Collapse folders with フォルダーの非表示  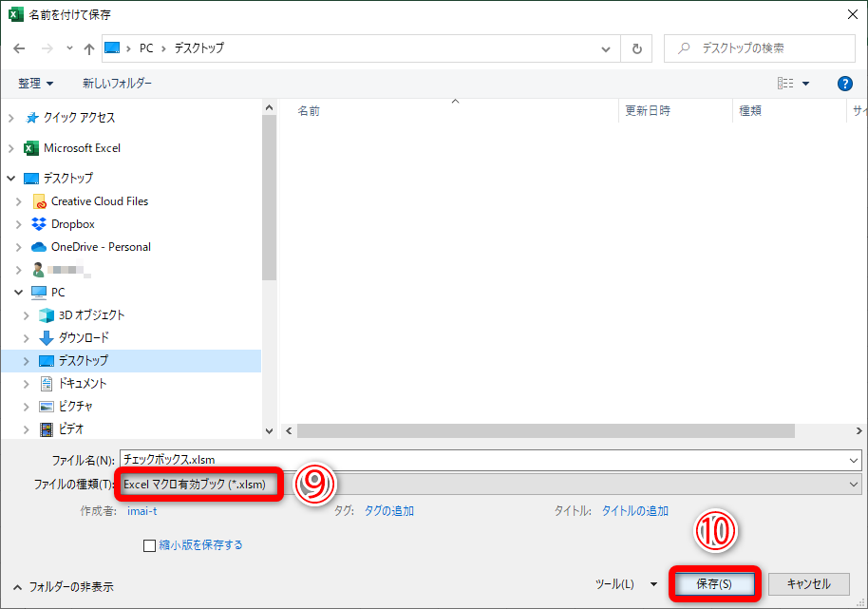(63, 587)
